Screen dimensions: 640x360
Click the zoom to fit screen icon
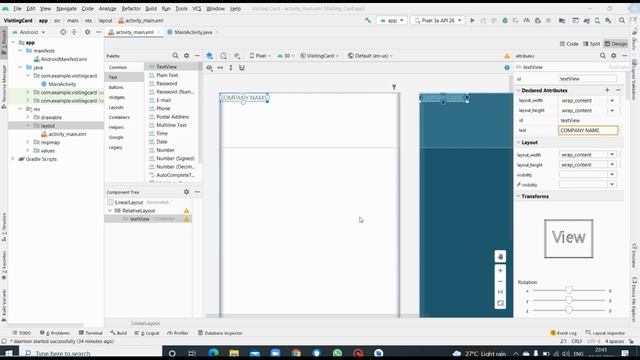tap(500, 303)
